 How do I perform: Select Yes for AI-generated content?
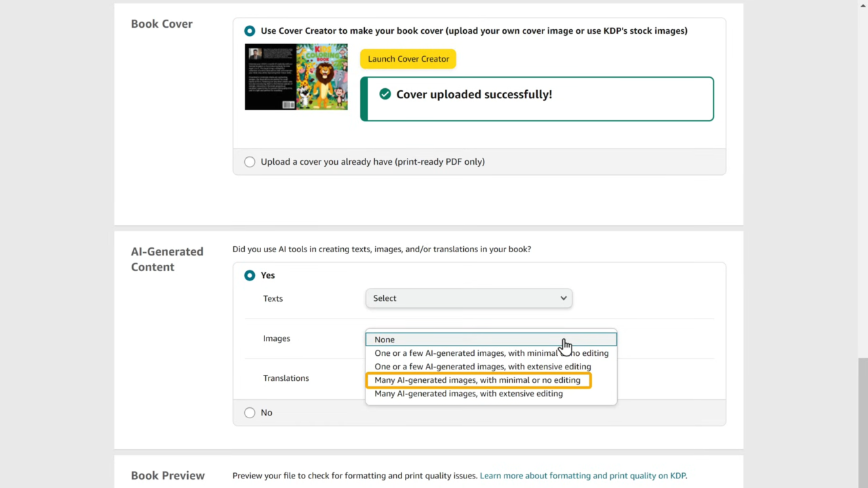coord(250,275)
